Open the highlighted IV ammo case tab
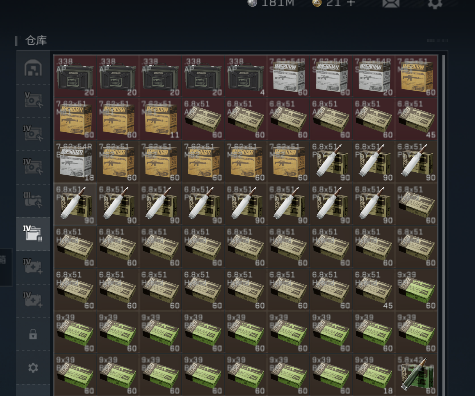This screenshot has width=475, height=396. tap(33, 233)
